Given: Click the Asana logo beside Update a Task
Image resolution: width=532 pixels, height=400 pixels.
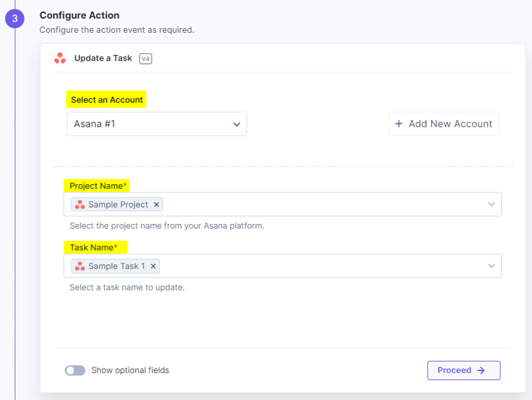Looking at the screenshot, I should [60, 58].
